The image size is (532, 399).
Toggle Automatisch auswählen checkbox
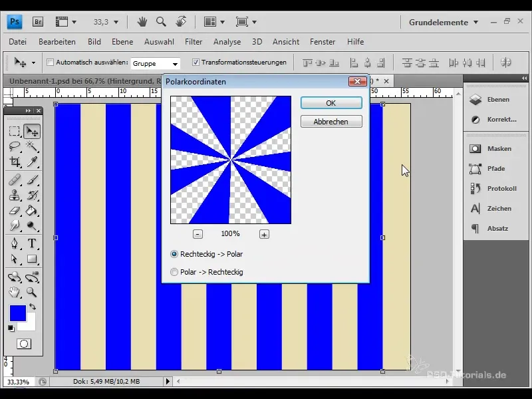(x=51, y=62)
